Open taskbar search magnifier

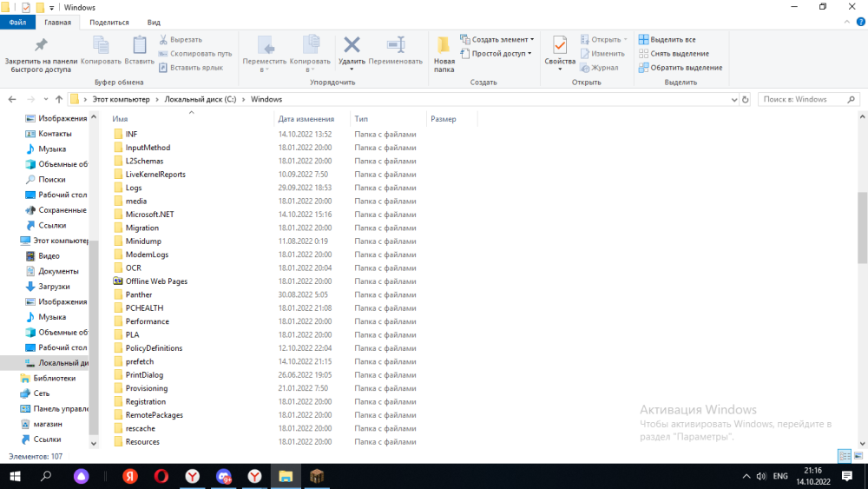[x=46, y=476]
